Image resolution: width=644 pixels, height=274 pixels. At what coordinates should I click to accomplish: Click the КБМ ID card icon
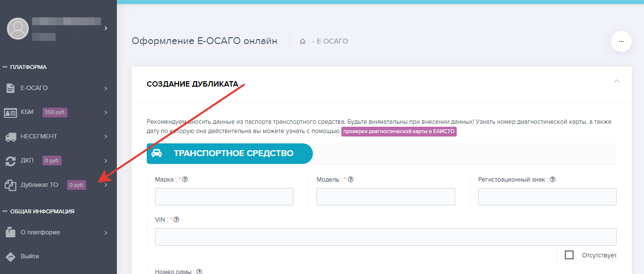(x=10, y=112)
